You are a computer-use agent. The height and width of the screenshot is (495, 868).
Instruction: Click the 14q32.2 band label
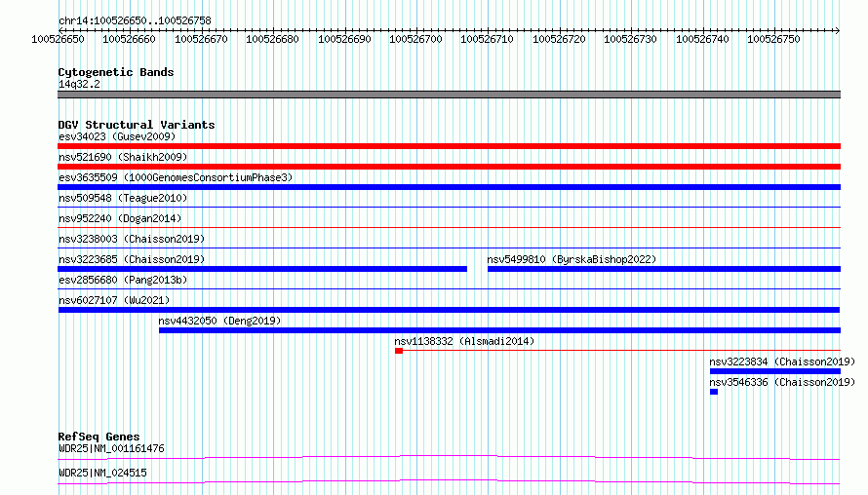[79, 84]
